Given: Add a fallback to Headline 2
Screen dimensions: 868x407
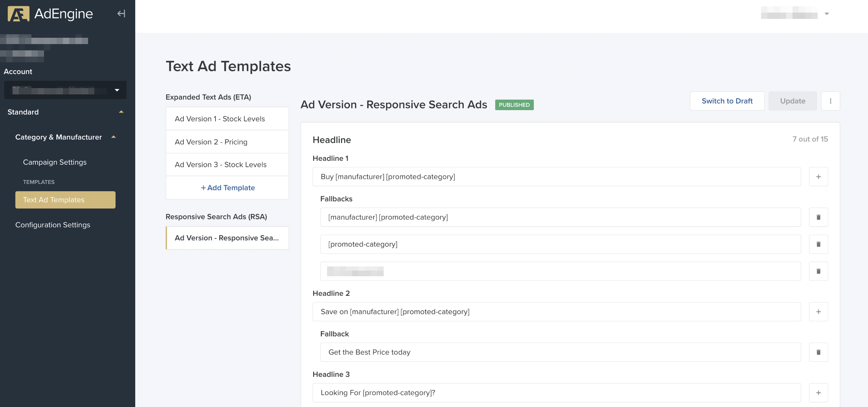Looking at the screenshot, I should point(818,312).
